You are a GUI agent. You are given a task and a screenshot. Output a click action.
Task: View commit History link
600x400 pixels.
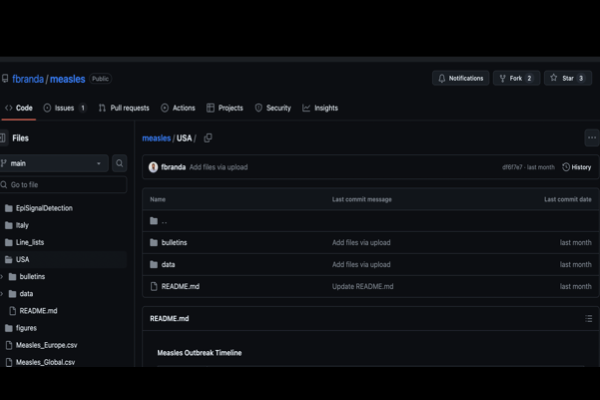coord(577,167)
